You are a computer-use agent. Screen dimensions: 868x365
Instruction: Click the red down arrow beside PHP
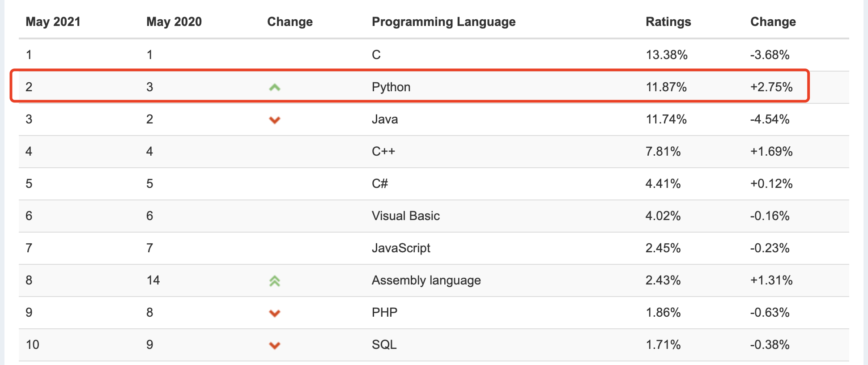275,313
